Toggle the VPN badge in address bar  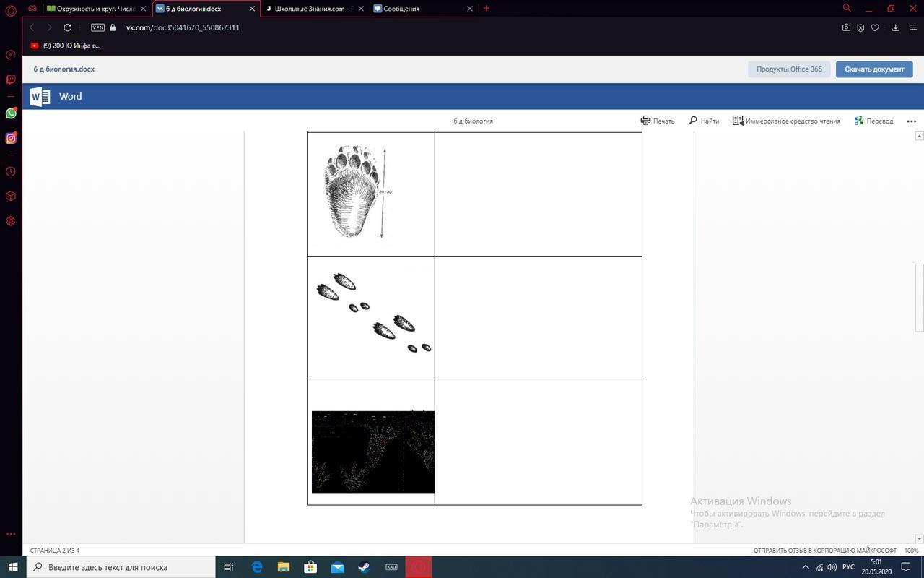(x=97, y=27)
